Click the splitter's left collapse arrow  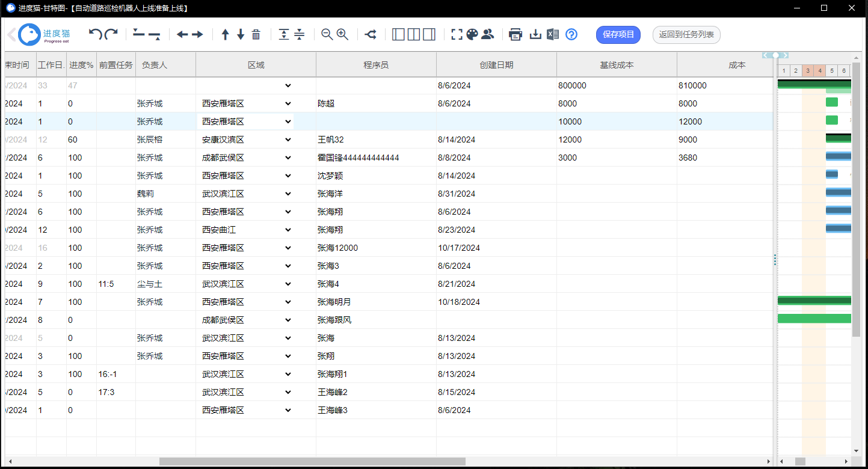(766, 55)
